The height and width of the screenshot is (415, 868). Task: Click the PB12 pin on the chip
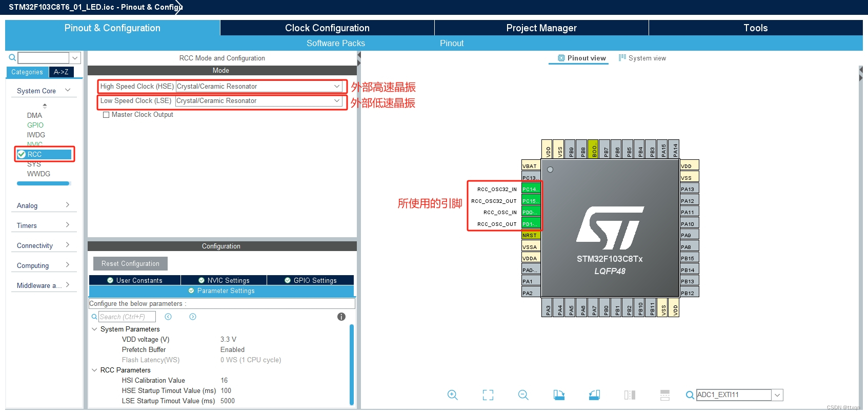coord(690,293)
